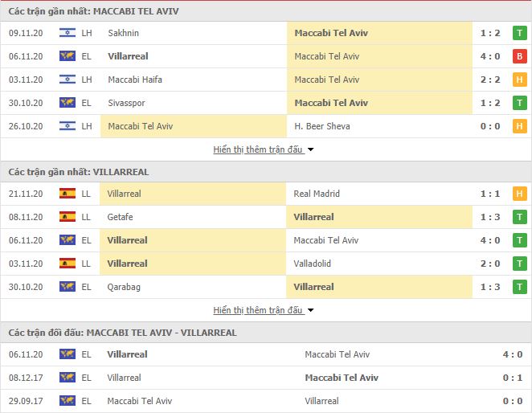
Task: Click the 0:1 score for the 08.12.17 match
Action: pyautogui.click(x=513, y=378)
